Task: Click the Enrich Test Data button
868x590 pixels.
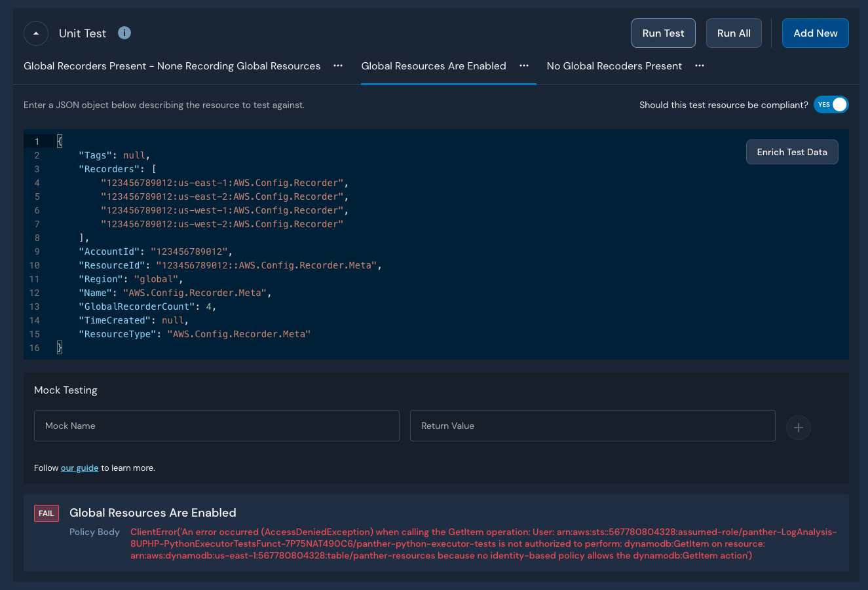Action: coord(791,151)
